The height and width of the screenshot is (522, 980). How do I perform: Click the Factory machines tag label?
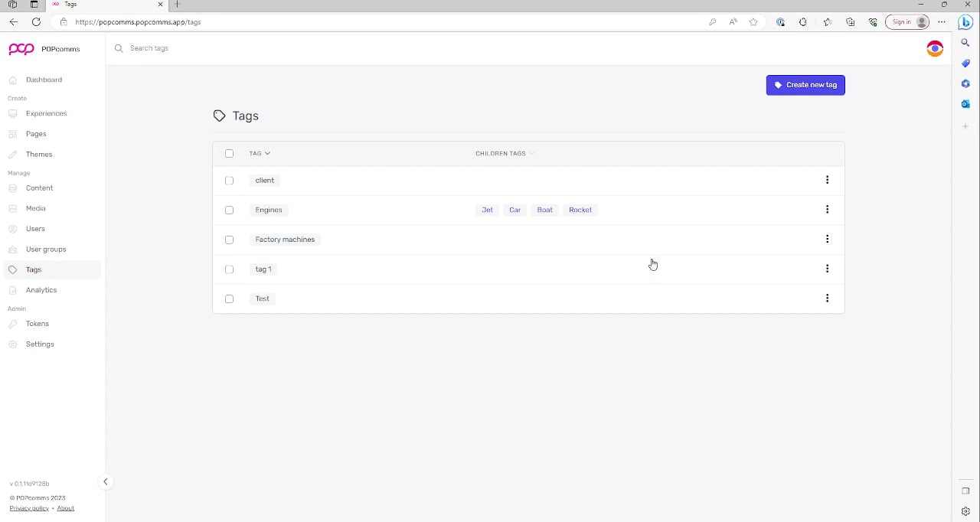click(x=285, y=240)
